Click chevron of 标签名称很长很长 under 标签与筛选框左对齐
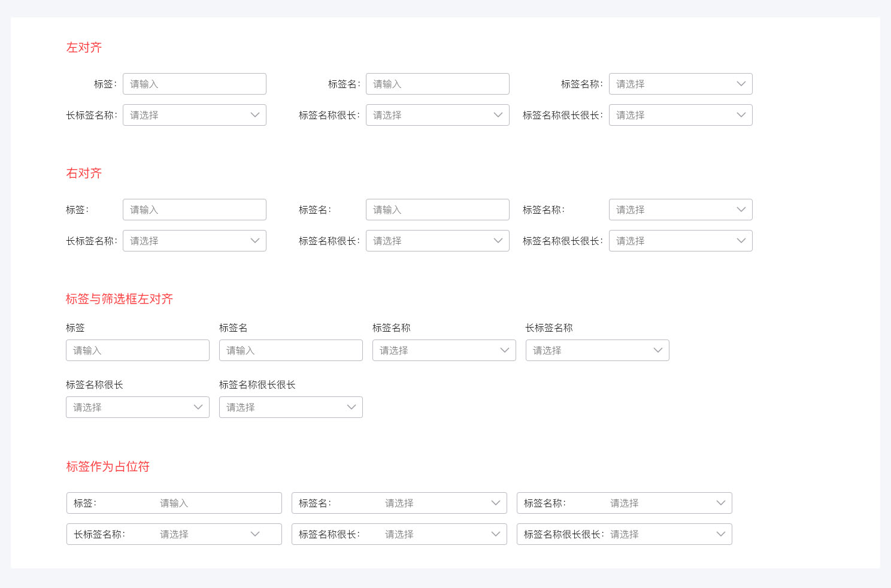The width and height of the screenshot is (891, 588). tap(351, 407)
